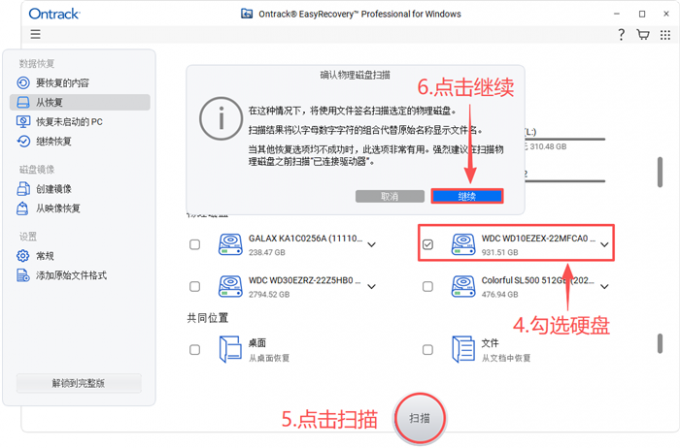Click the 476.94 GB size text

pos(500,294)
